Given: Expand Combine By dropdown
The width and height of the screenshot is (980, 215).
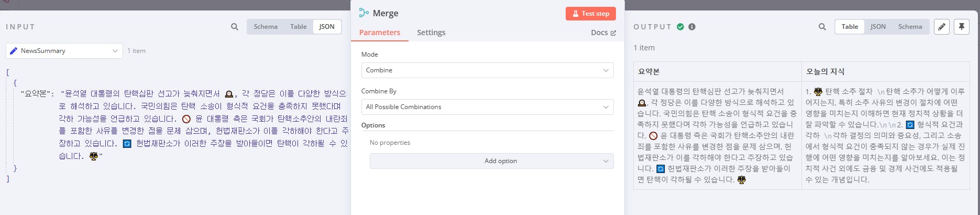Looking at the screenshot, I should point(487,107).
